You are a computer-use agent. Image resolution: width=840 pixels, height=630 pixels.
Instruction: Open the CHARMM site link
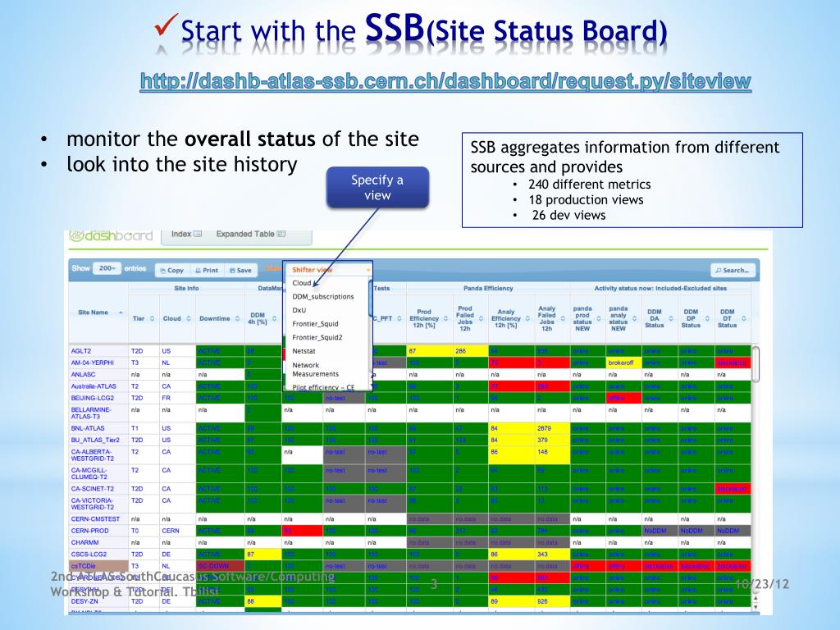coord(84,543)
